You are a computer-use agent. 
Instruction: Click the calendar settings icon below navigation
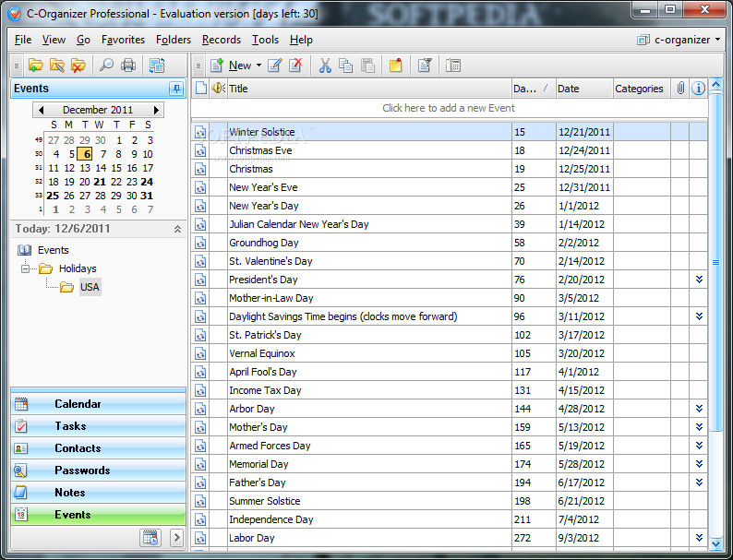tap(150, 538)
